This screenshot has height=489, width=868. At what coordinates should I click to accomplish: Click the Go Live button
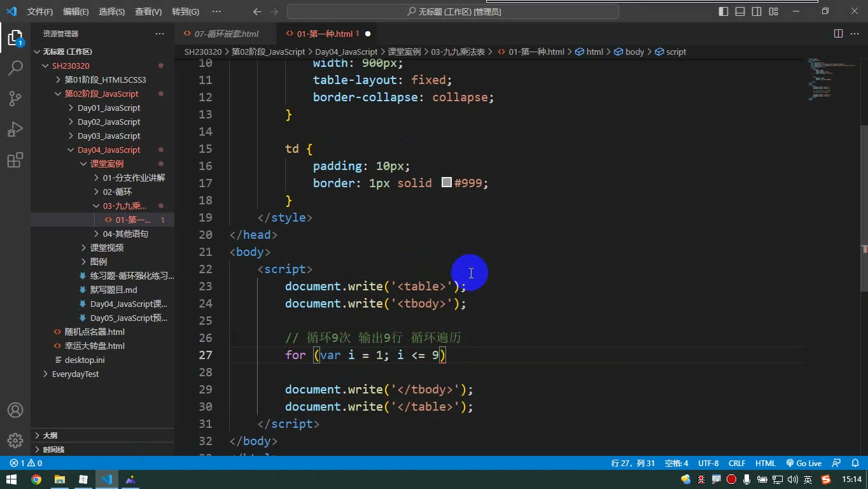[x=804, y=464]
